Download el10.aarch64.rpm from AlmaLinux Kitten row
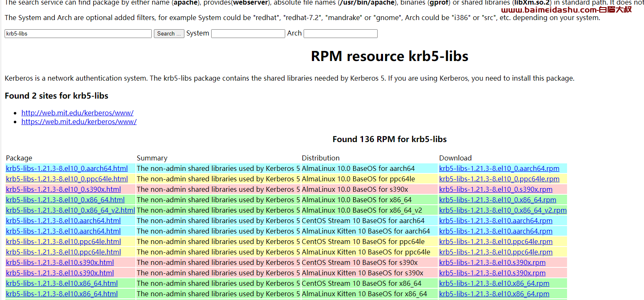The image size is (644, 300). coord(496,231)
